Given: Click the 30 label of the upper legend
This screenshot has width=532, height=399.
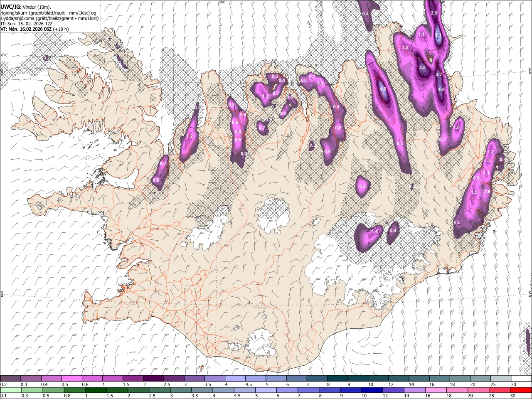Looking at the screenshot, I should [513, 384].
